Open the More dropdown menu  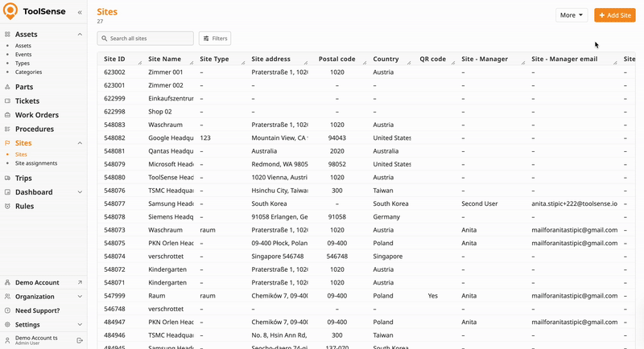(572, 15)
